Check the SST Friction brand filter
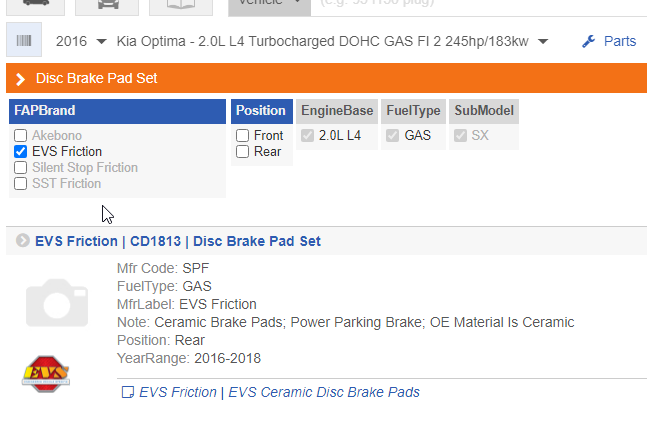This screenshot has height=424, width=647. pyautogui.click(x=21, y=183)
